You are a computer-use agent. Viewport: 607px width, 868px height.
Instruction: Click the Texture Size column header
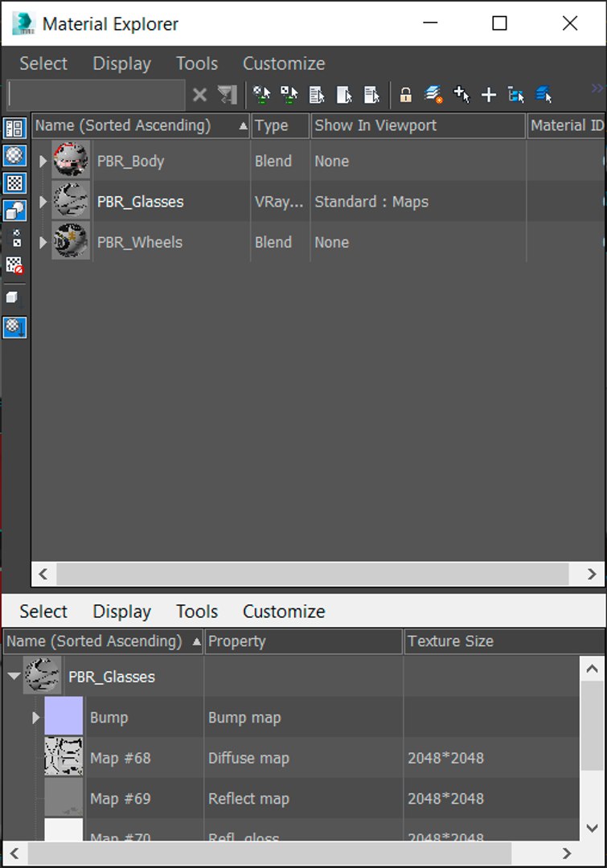coord(504,641)
